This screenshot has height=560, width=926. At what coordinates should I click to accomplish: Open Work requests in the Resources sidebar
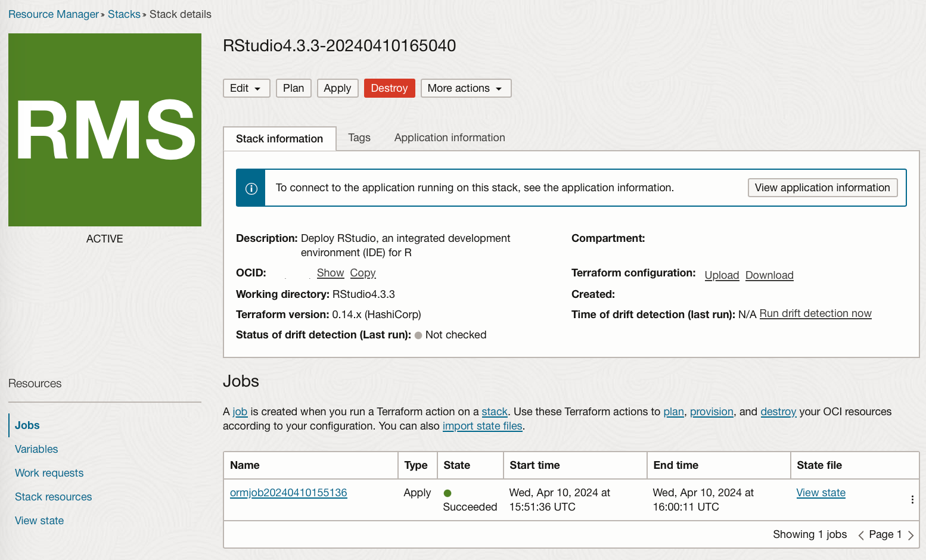[49, 473]
